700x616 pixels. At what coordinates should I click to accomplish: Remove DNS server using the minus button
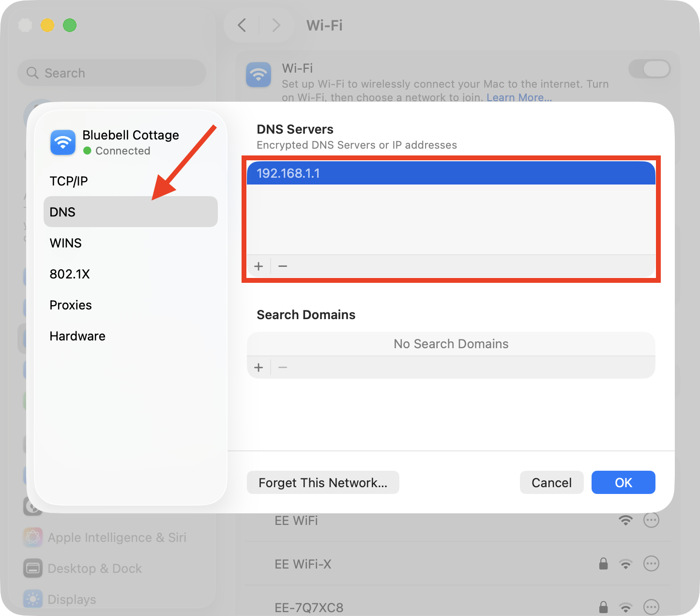283,266
